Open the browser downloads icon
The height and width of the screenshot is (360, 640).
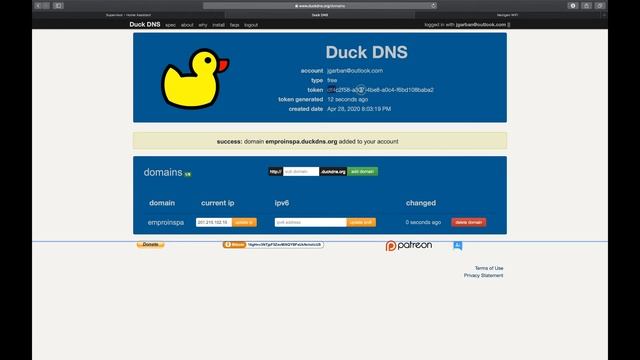tap(573, 6)
